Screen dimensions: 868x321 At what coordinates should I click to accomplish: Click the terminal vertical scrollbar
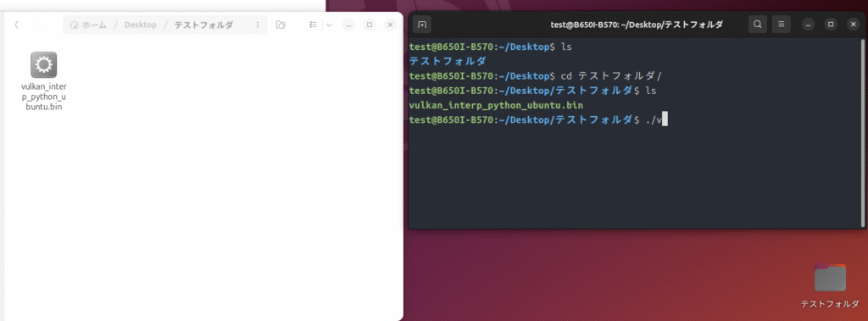tap(862, 133)
